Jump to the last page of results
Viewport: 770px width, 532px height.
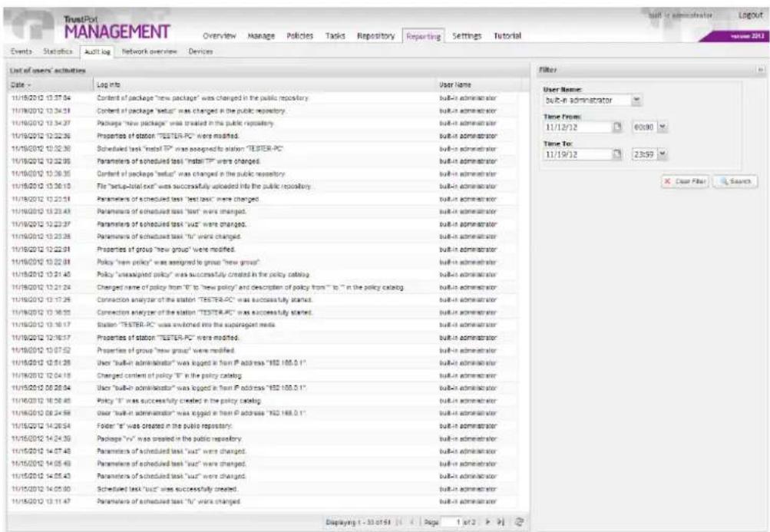501,522
